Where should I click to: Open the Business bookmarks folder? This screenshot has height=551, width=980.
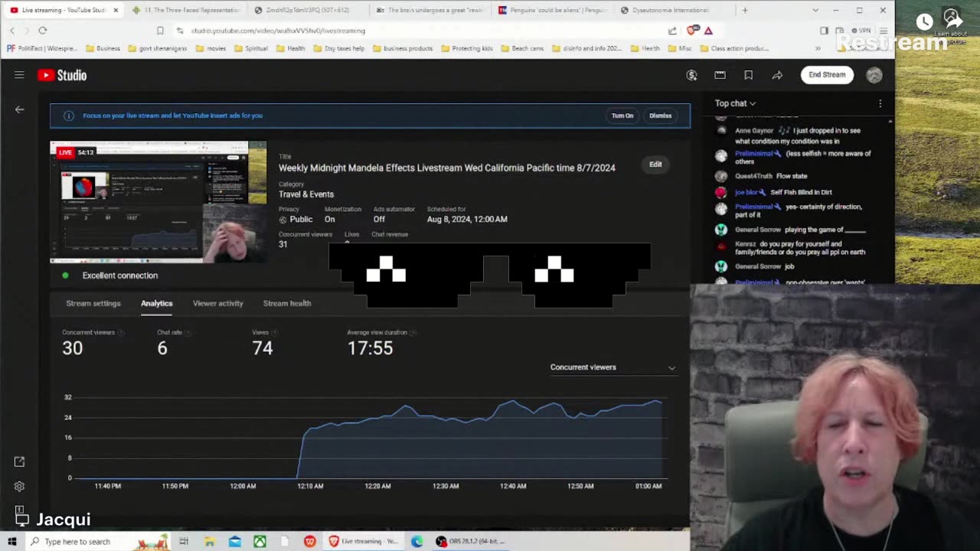pyautogui.click(x=103, y=48)
